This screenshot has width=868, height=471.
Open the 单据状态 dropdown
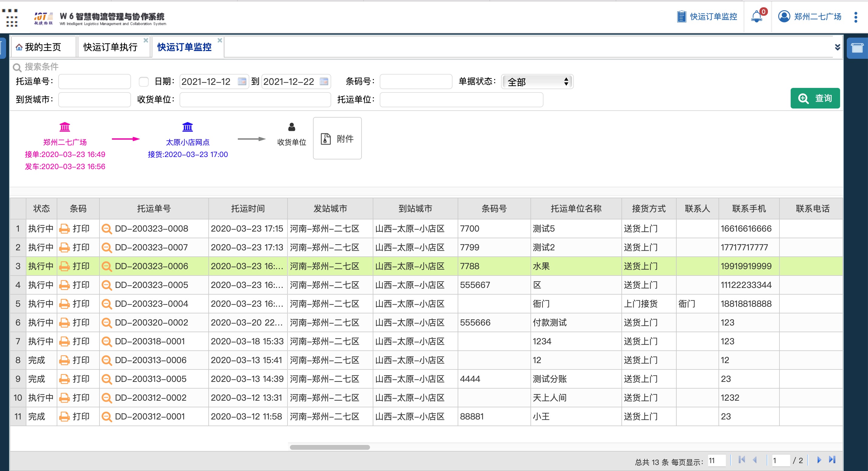[537, 82]
